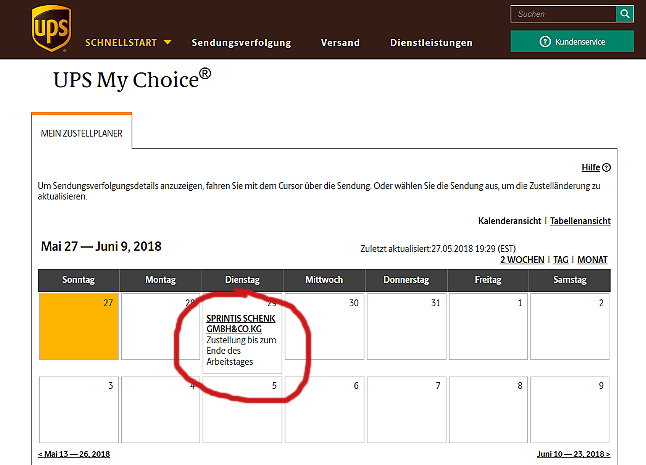Click the calendar cell for day 30
Viewport: 646px width, 465px height.
pyautogui.click(x=324, y=327)
